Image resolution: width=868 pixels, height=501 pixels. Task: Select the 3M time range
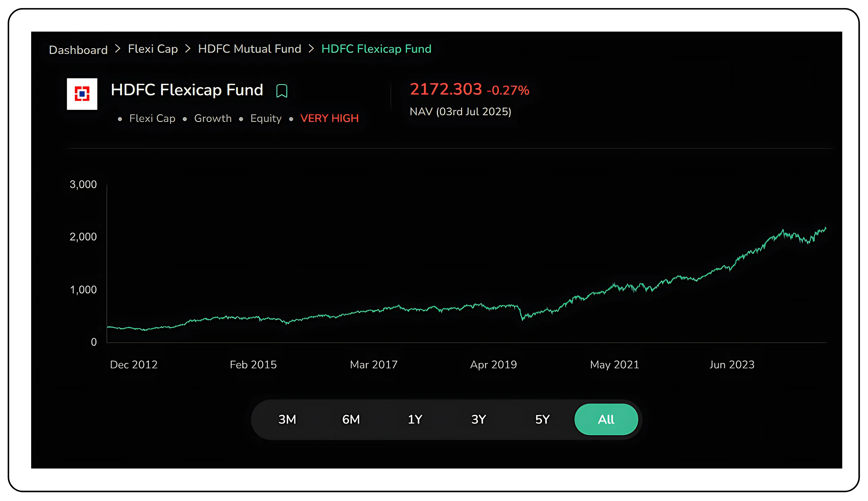click(287, 420)
